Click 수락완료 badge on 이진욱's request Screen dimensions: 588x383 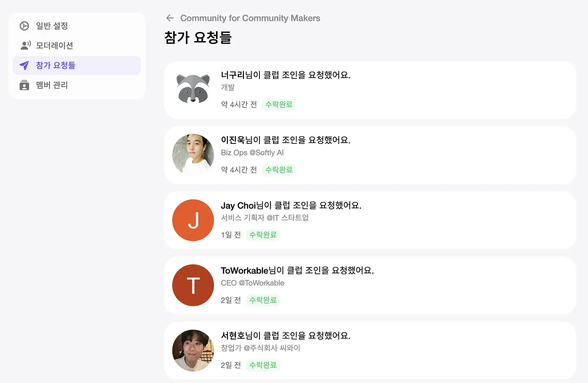pos(279,170)
